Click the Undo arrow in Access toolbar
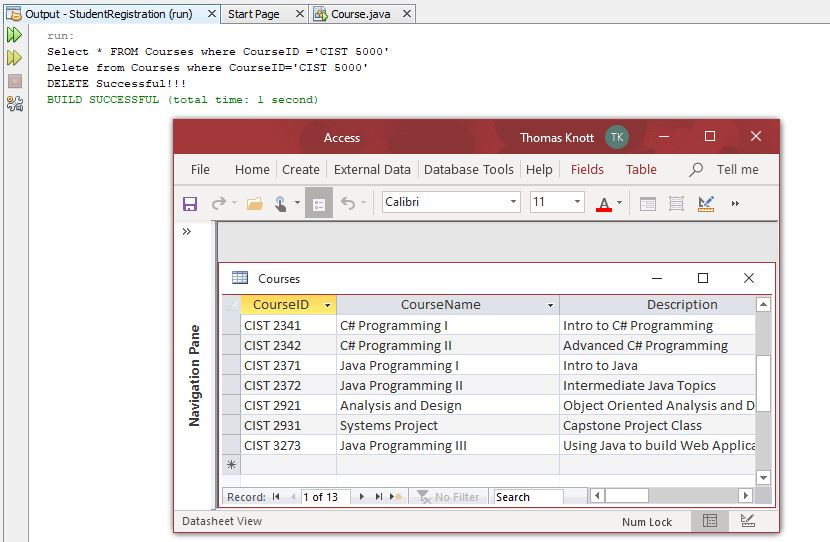This screenshot has height=542, width=830. (348, 203)
